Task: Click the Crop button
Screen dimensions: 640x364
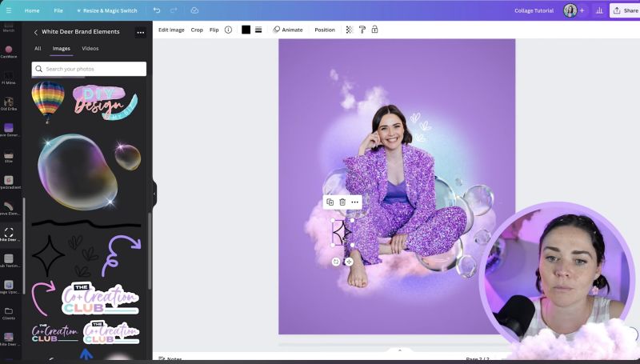Action: pos(197,30)
